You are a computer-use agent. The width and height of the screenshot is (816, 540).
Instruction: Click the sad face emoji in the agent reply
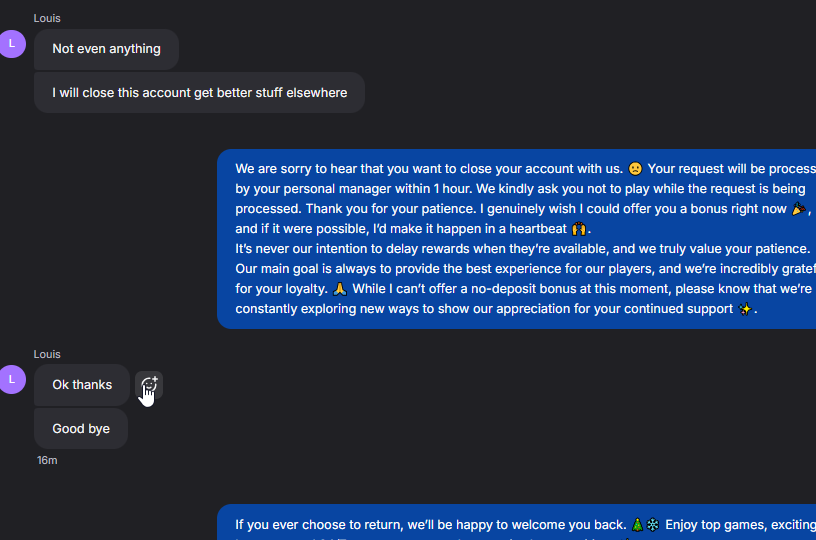pyautogui.click(x=635, y=169)
